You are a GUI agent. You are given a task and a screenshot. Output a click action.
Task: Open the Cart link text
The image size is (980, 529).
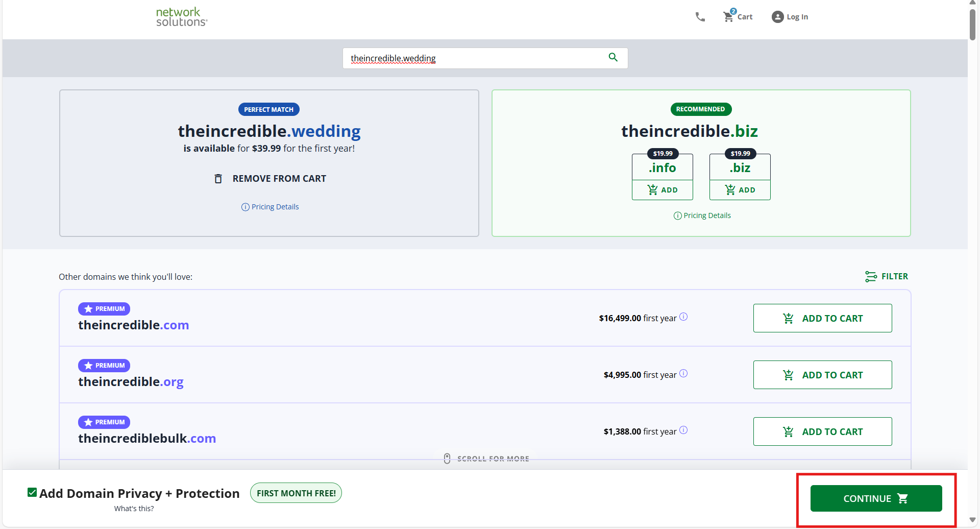click(x=745, y=17)
